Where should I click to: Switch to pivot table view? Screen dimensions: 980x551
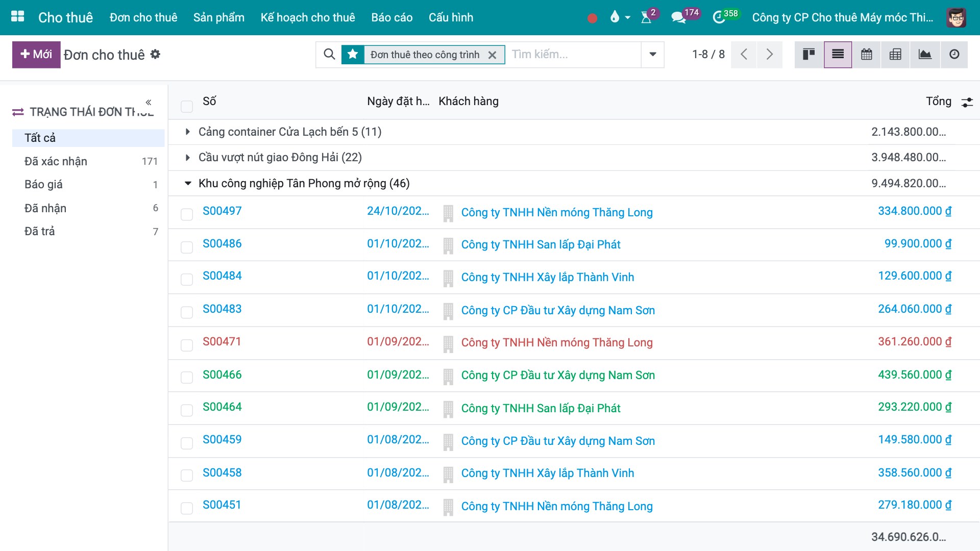895,54
